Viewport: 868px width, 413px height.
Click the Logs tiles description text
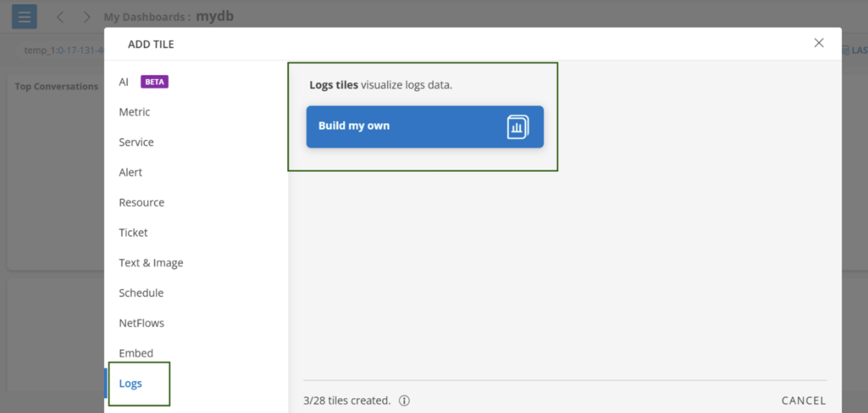pyautogui.click(x=381, y=85)
